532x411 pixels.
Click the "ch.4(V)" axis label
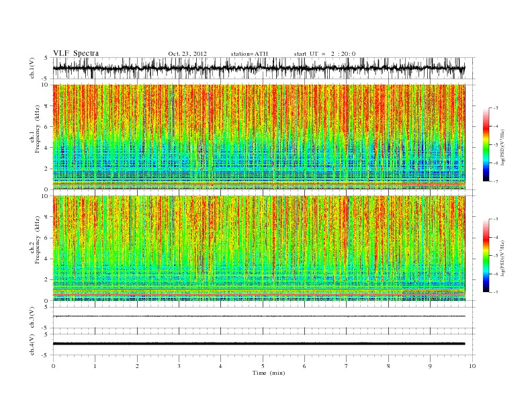pyautogui.click(x=33, y=345)
